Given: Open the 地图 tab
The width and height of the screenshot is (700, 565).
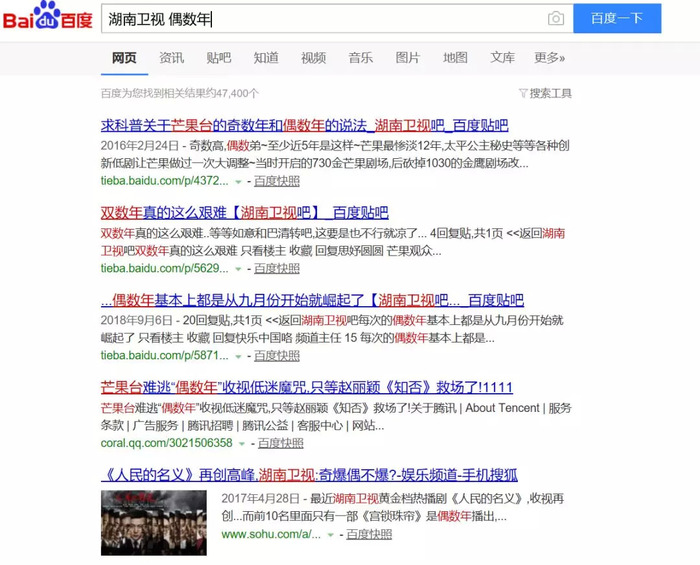Looking at the screenshot, I should point(455,58).
